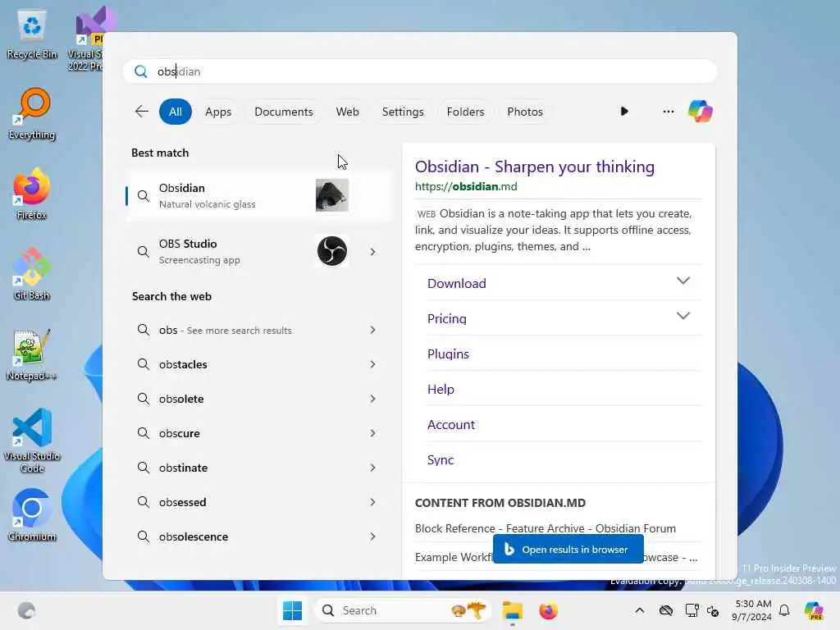
Task: Launch Visual Studio Code from desktop
Action: [x=32, y=441]
